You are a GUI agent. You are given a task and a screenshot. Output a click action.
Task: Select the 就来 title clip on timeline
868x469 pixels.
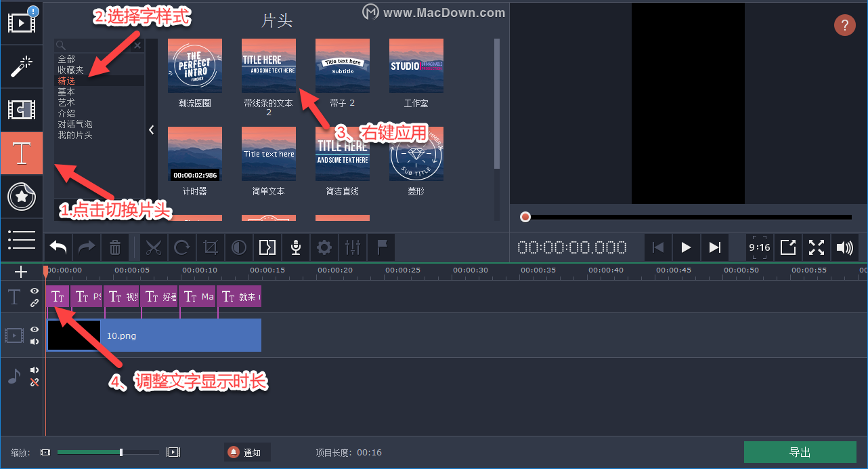point(239,296)
